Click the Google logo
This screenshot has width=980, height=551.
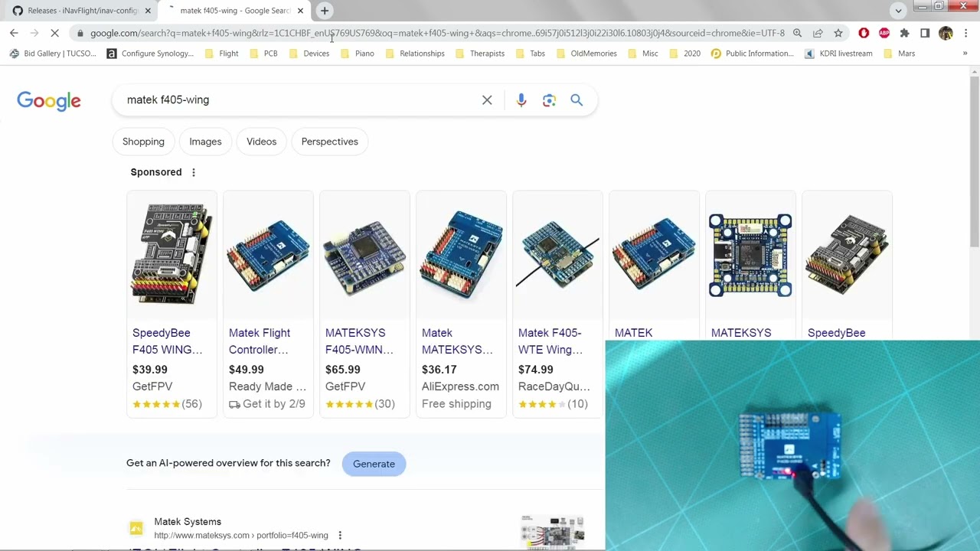(49, 101)
